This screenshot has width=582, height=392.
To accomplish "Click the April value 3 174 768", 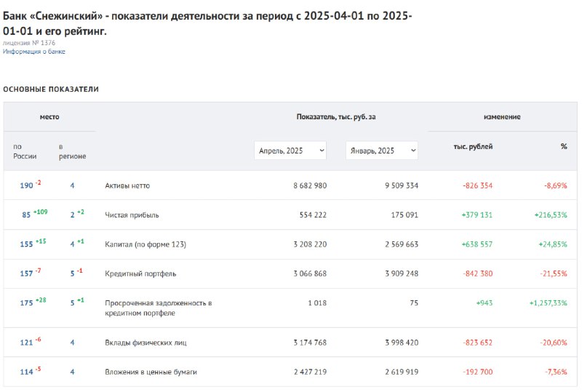I will pos(310,343).
